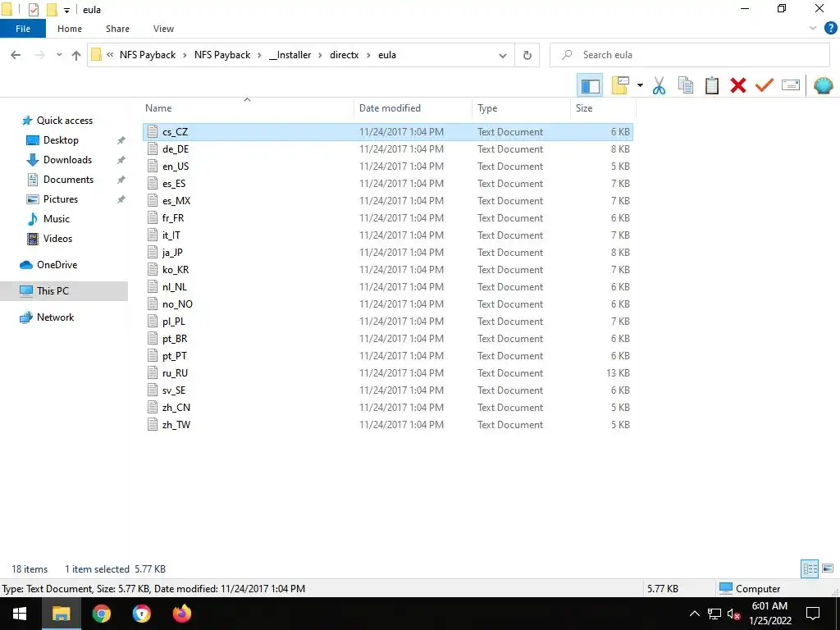Screen dimensions: 840x630
Task: Open the View ribbon tab
Action: pyautogui.click(x=163, y=29)
